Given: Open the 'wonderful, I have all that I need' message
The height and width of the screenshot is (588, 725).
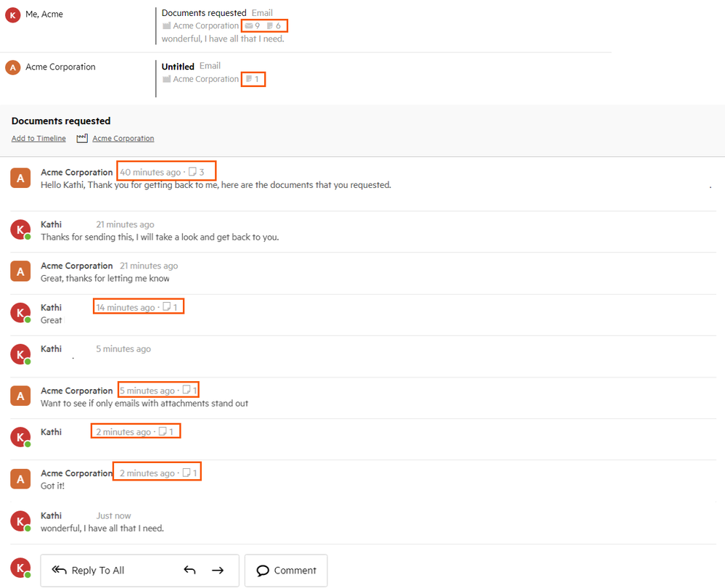Looking at the screenshot, I should coord(102,528).
